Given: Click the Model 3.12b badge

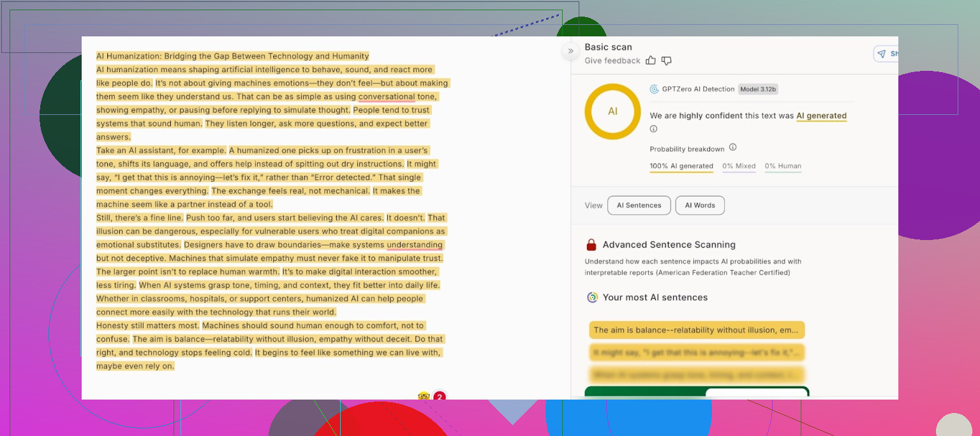Looking at the screenshot, I should (758, 89).
